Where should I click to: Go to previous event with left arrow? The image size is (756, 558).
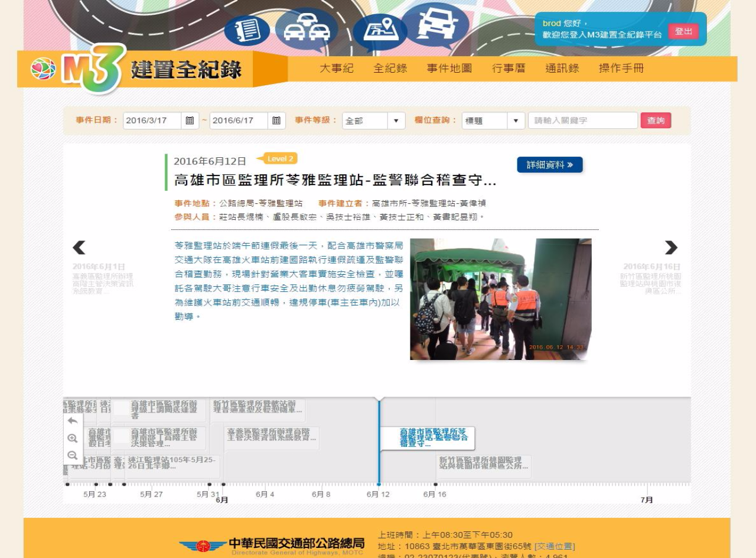click(x=79, y=248)
